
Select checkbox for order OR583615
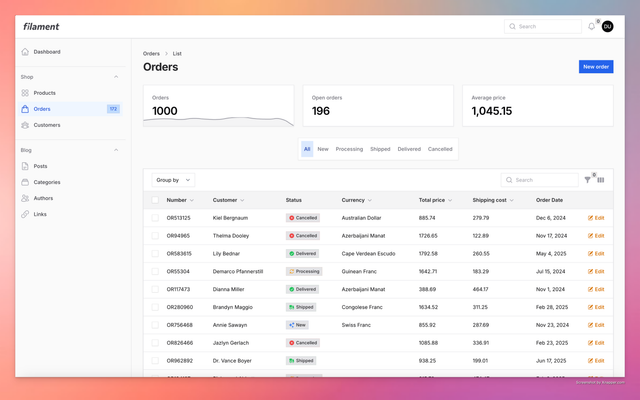tap(155, 253)
